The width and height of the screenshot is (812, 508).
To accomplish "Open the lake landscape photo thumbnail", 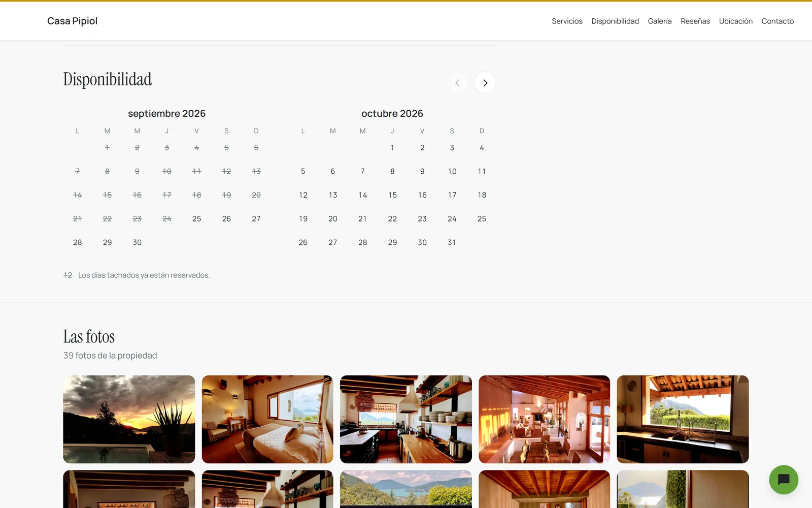I will [x=406, y=489].
